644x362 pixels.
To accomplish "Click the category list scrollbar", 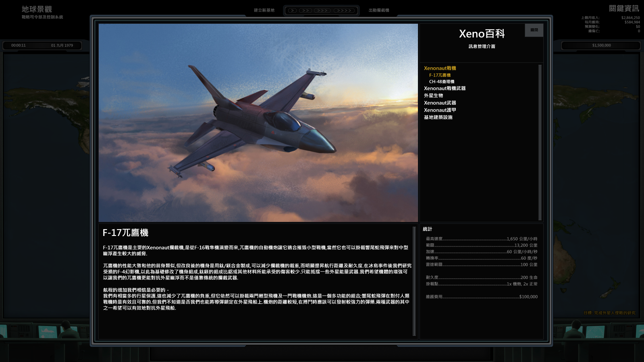I will point(540,143).
